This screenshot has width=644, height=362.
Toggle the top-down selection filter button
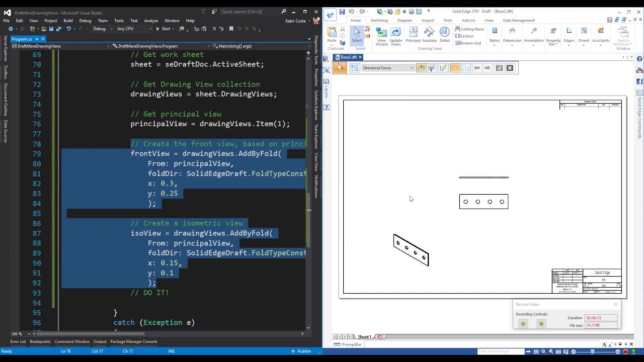(x=421, y=68)
